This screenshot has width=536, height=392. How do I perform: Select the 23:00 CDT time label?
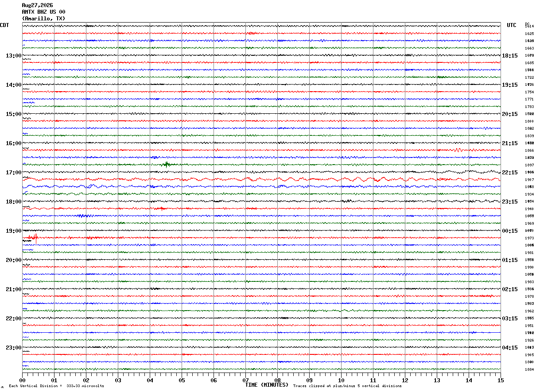click(13, 348)
